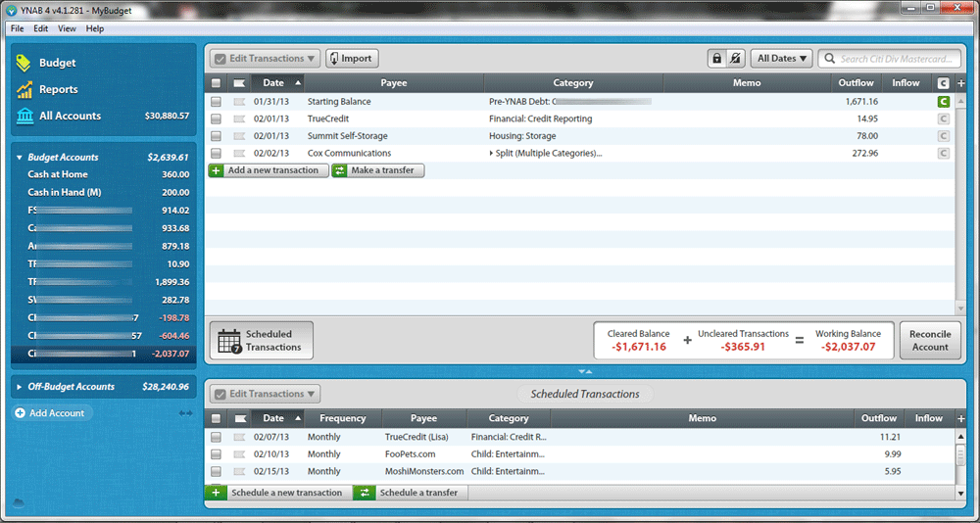The height and width of the screenshot is (523, 980).
Task: Click flag column header in account register
Action: [239, 82]
